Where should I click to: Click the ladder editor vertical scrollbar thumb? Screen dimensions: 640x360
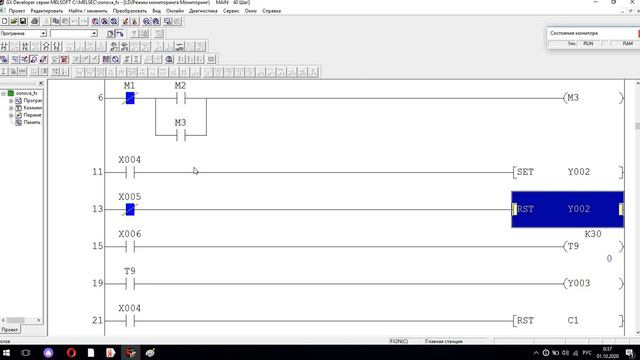tap(637, 127)
